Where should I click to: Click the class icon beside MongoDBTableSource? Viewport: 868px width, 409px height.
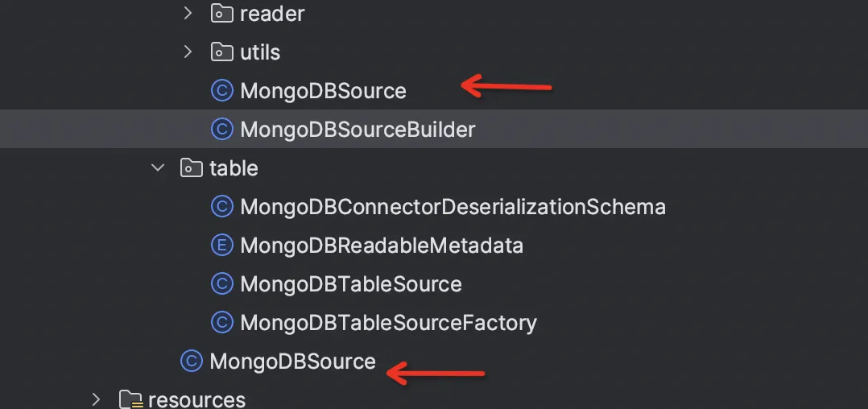221,284
